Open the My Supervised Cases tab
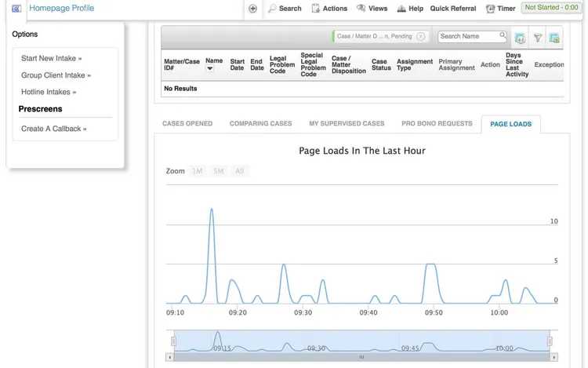This screenshot has width=588, height=368. pyautogui.click(x=347, y=124)
